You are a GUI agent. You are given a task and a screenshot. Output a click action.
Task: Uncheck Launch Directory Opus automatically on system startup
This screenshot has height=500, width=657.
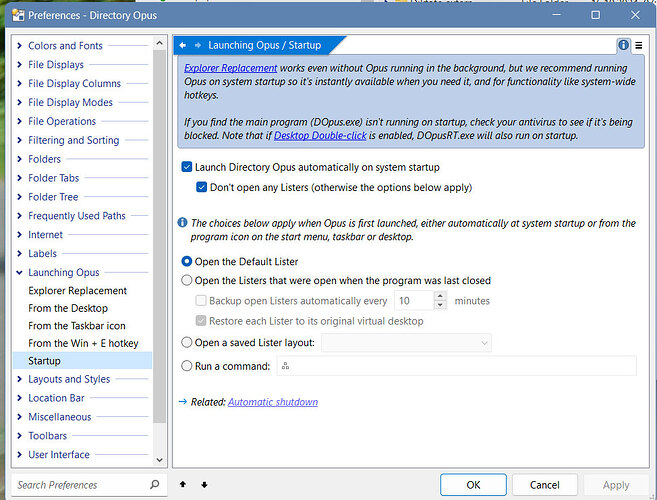pos(186,167)
